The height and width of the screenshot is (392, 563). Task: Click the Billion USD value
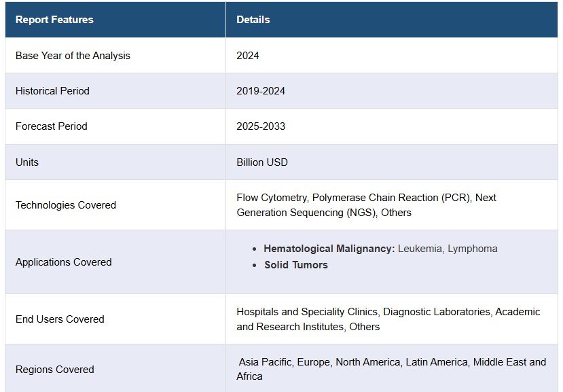tap(261, 162)
